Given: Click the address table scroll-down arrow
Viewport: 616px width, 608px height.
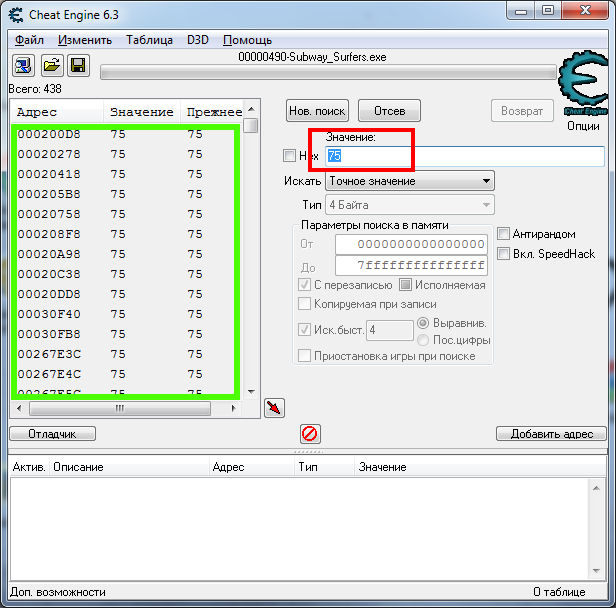Looking at the screenshot, I should [596, 571].
